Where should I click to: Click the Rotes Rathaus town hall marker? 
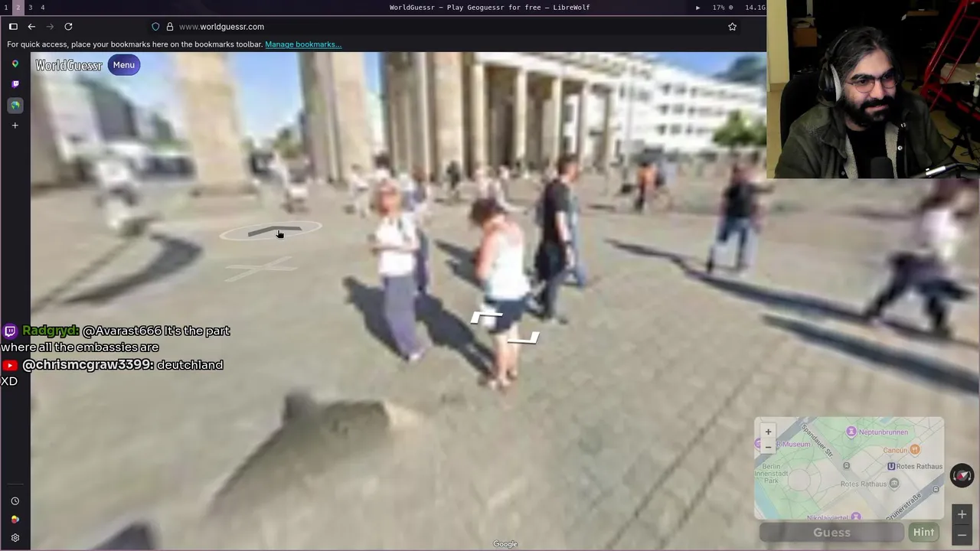point(893,484)
